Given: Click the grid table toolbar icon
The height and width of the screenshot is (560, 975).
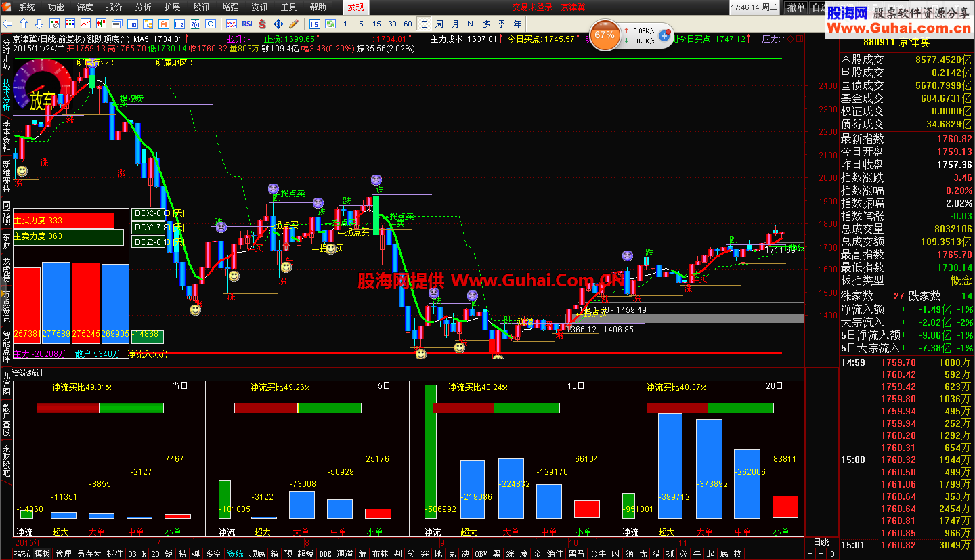Looking at the screenshot, I should point(70,24).
